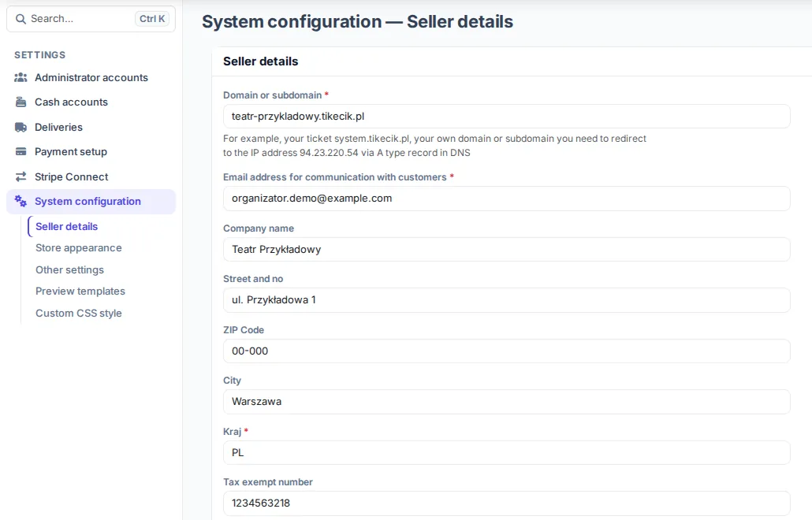Open Seller details submenu item
Image resolution: width=812 pixels, height=520 pixels.
point(67,227)
